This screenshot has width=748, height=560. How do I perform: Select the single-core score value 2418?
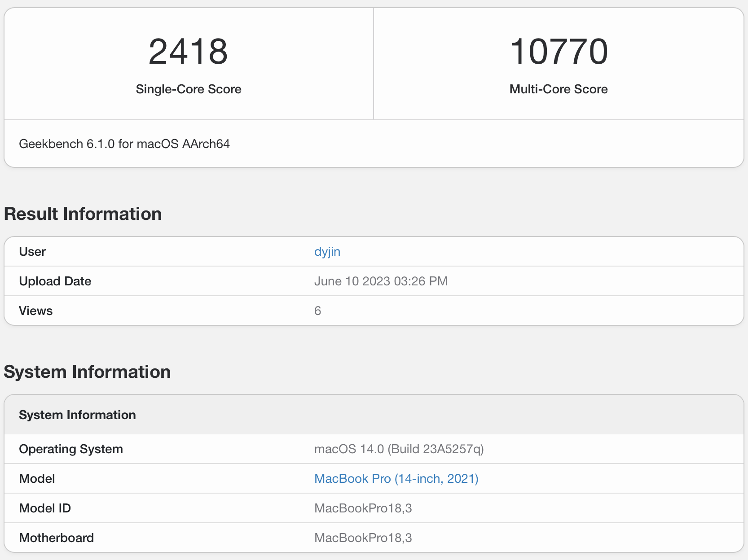[x=188, y=52]
